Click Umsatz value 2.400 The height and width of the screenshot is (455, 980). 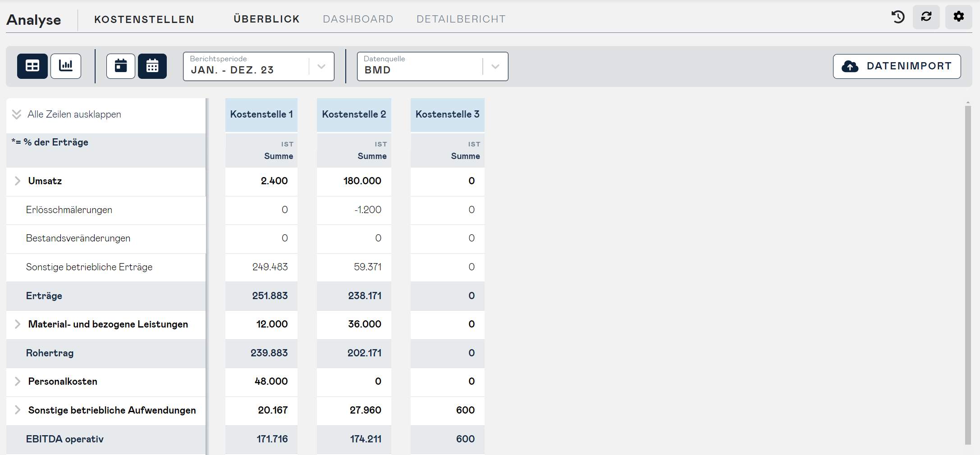(274, 181)
